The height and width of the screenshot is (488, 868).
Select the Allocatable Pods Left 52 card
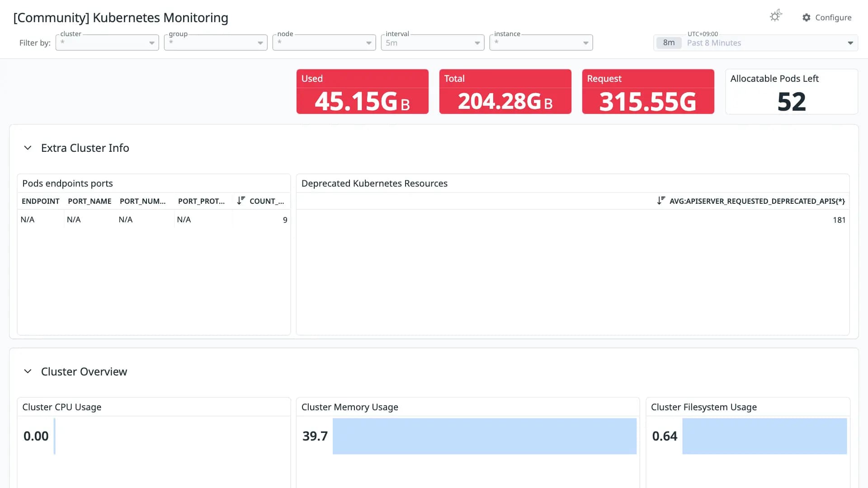click(x=792, y=91)
